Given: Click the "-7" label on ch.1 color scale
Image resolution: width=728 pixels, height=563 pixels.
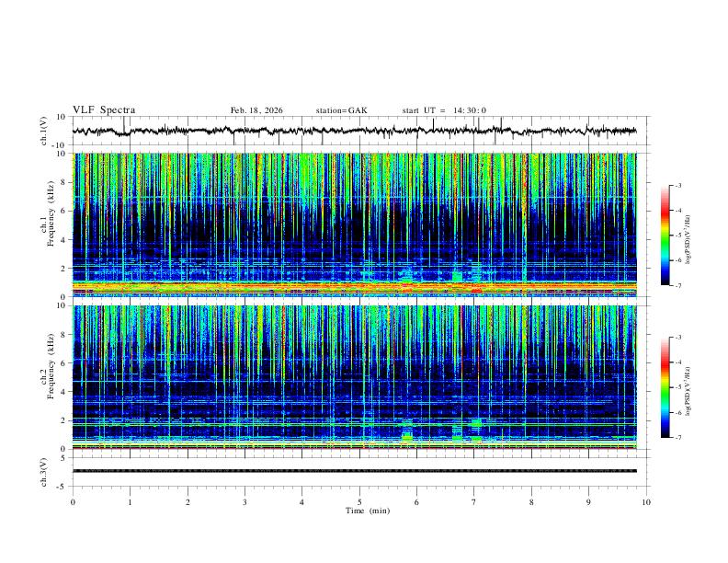Looking at the screenshot, I should [x=677, y=285].
